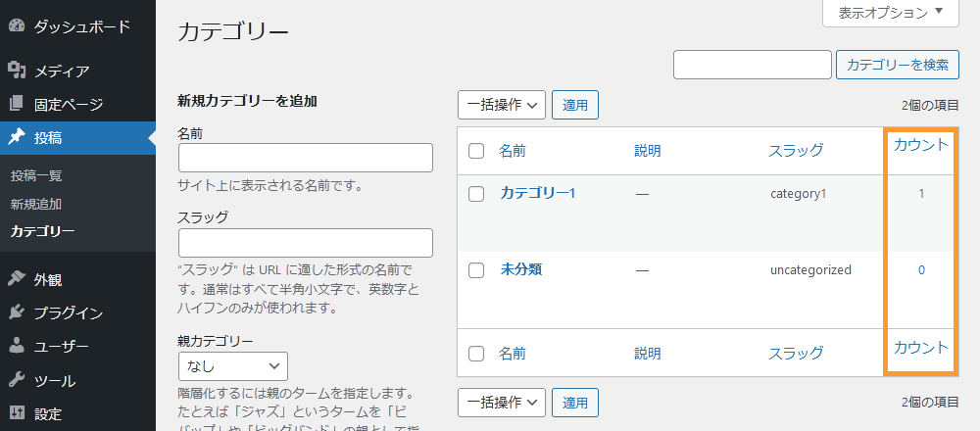Image resolution: width=980 pixels, height=431 pixels.
Task: Click the Appearance brush icon beside 外観
Action: tap(17, 279)
